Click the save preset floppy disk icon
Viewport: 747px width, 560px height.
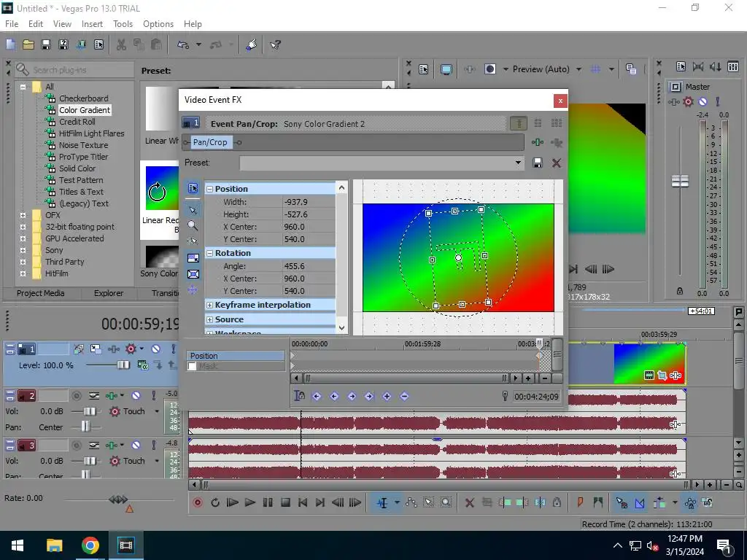tap(538, 163)
